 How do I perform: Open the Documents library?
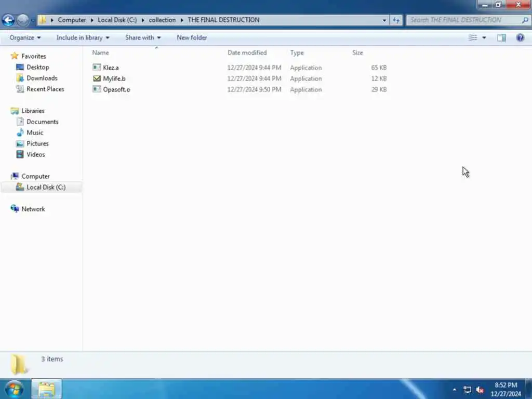pyautogui.click(x=43, y=122)
